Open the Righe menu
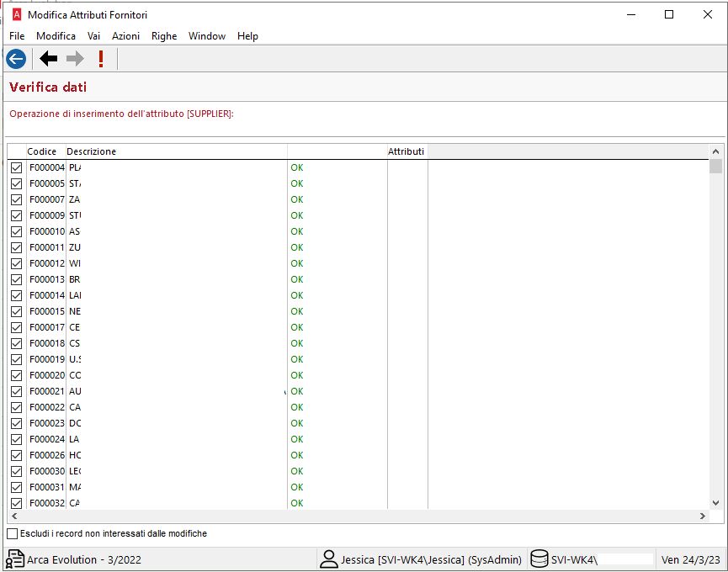 [x=164, y=36]
